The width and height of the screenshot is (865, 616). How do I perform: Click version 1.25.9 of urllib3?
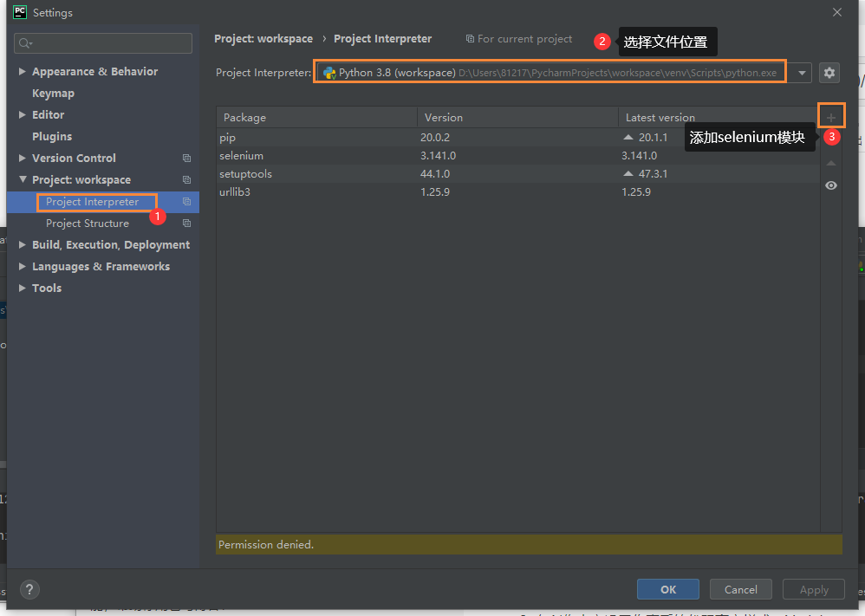pos(435,192)
